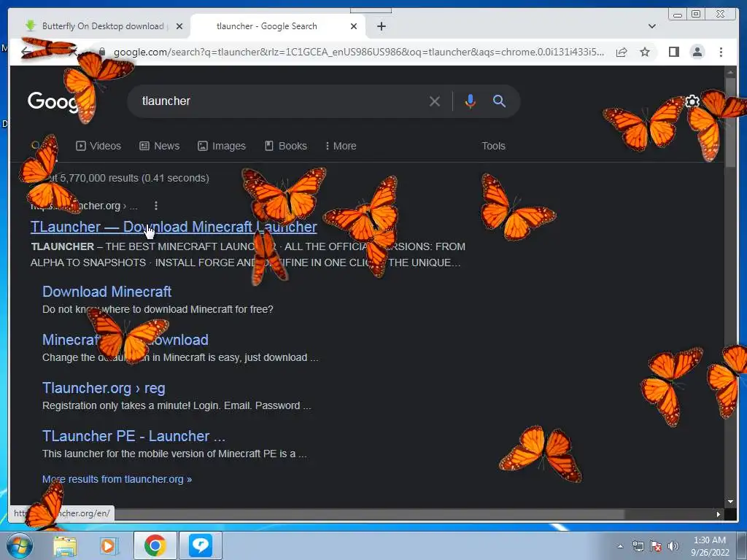Open the blue chat-bubble taskbar app

(x=201, y=545)
